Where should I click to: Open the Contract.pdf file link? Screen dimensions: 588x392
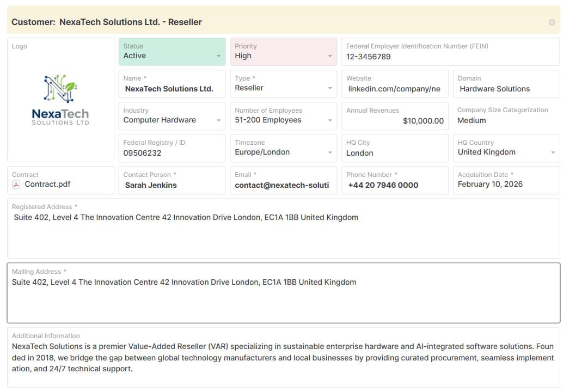coord(47,185)
